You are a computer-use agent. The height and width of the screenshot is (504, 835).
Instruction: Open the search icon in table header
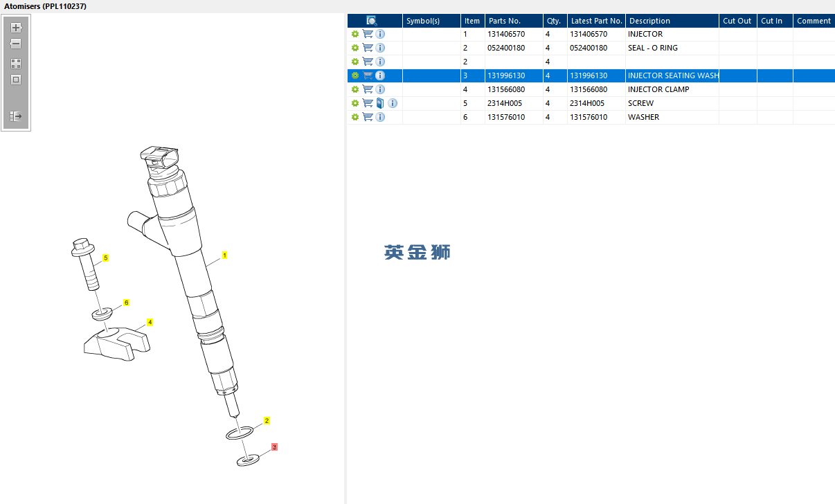pos(372,21)
